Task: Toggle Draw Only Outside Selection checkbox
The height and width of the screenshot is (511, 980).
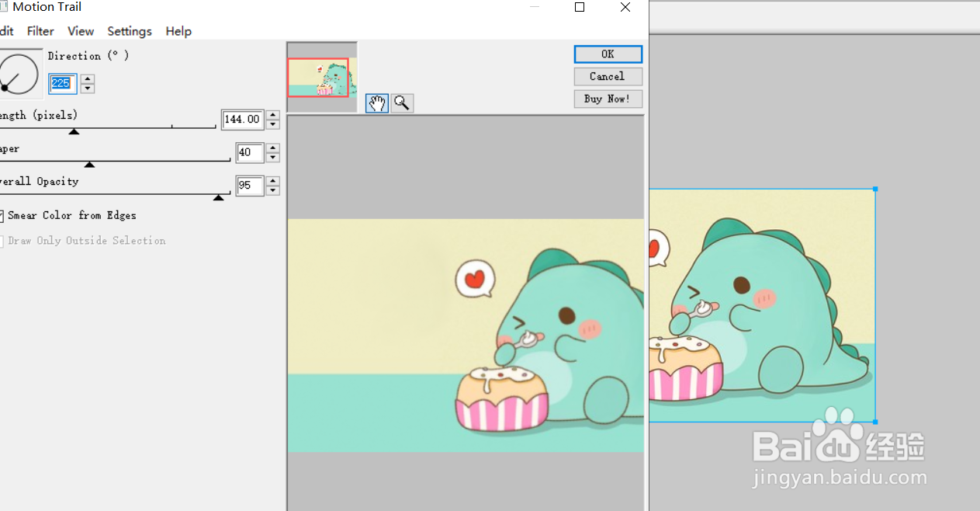Action: (2, 241)
